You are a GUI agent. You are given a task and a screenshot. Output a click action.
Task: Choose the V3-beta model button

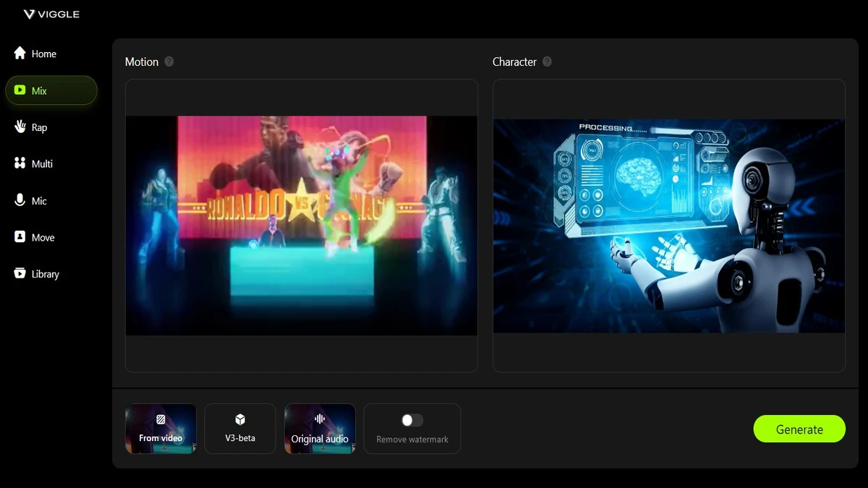coord(240,429)
